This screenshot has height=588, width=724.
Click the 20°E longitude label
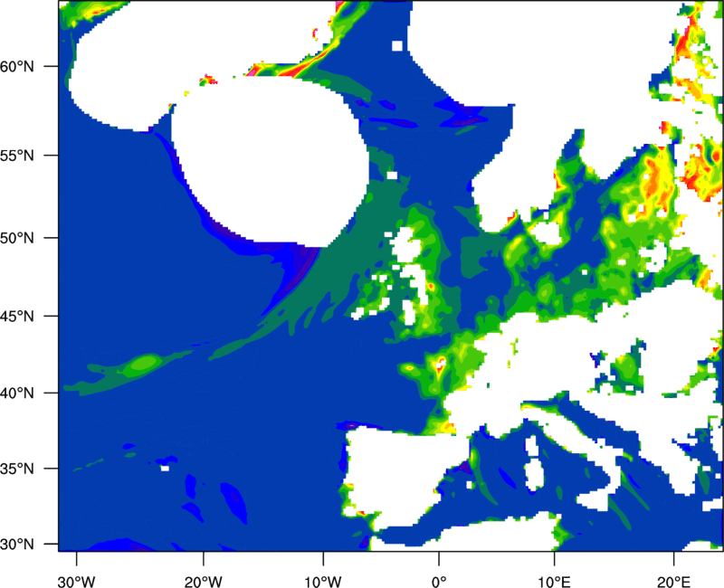point(673,582)
